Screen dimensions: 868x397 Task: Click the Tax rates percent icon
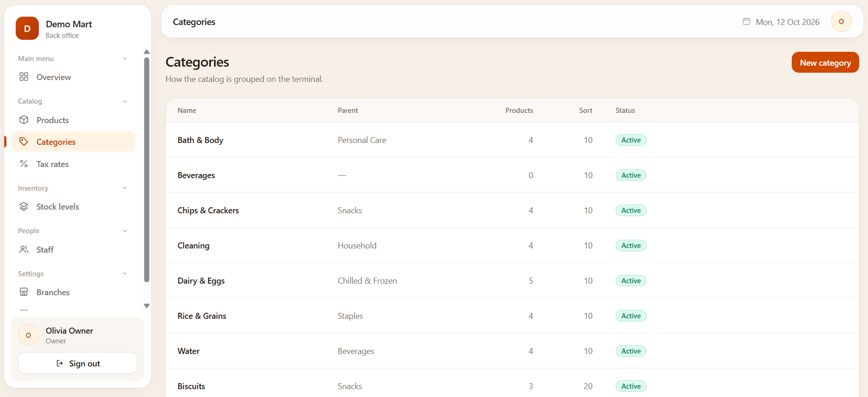24,164
